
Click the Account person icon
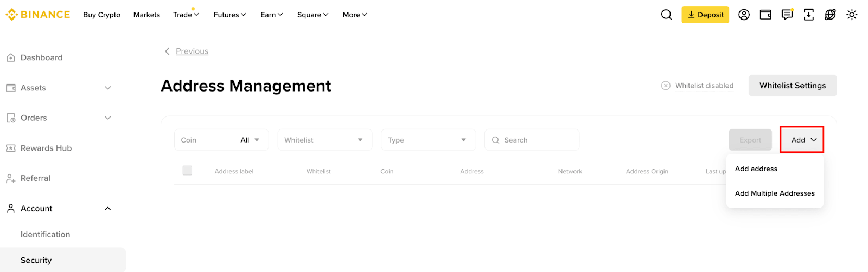(11, 209)
